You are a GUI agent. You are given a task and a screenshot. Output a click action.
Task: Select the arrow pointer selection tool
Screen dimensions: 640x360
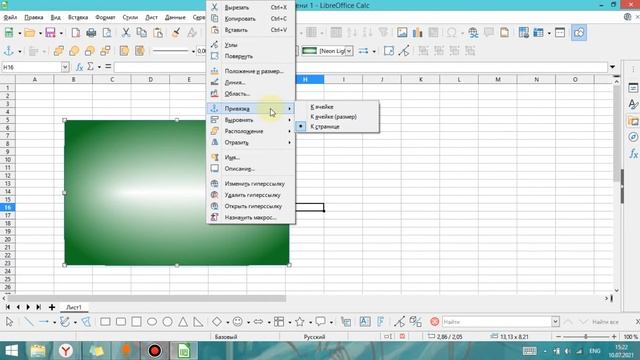[9, 322]
